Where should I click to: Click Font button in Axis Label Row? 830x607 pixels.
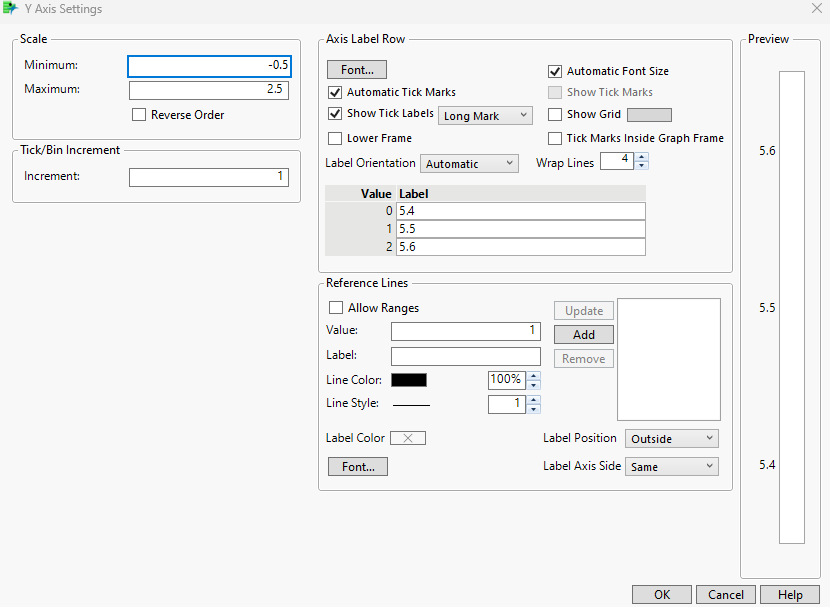coord(356,68)
